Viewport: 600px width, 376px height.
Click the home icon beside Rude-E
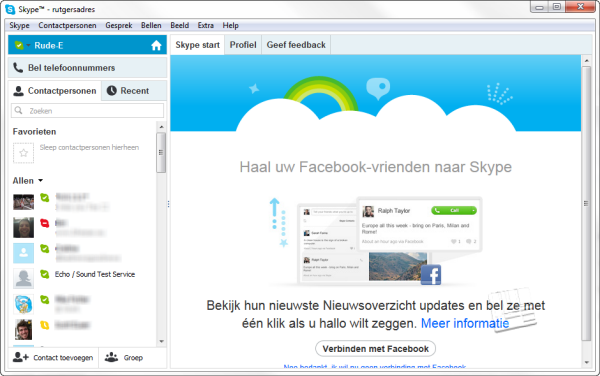(x=156, y=46)
